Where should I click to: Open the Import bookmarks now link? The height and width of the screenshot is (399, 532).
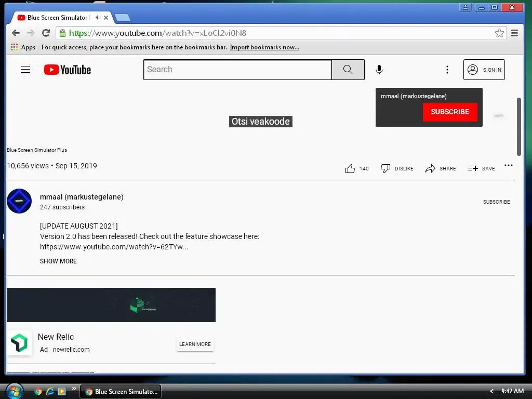pyautogui.click(x=264, y=47)
